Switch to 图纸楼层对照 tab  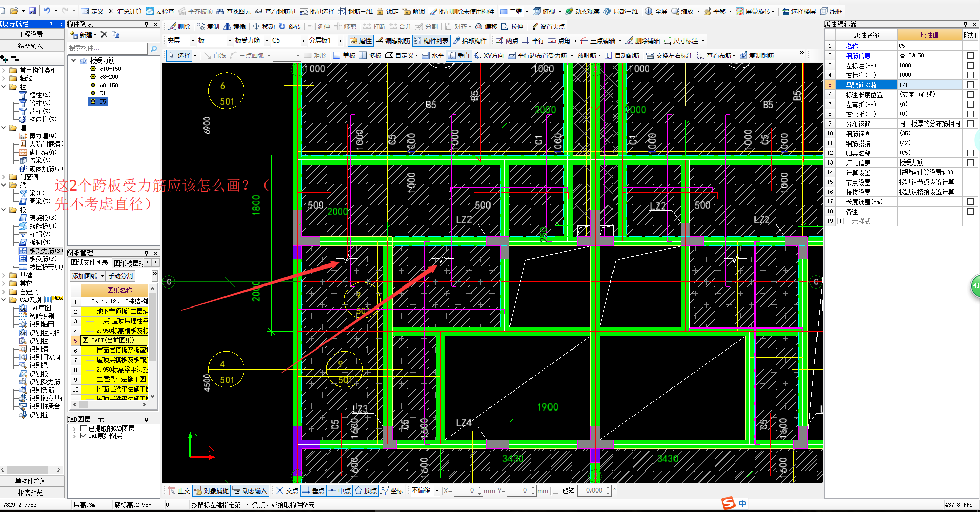click(128, 263)
